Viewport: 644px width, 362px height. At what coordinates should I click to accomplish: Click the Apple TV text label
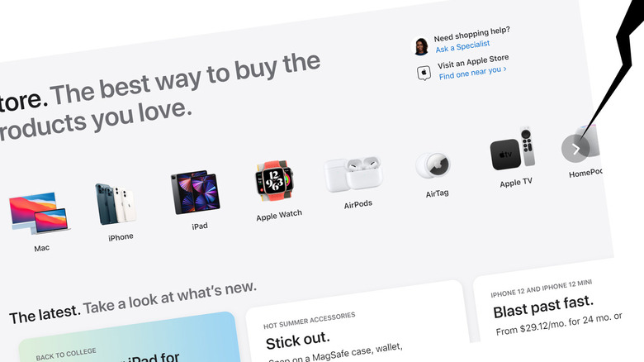pos(516,183)
